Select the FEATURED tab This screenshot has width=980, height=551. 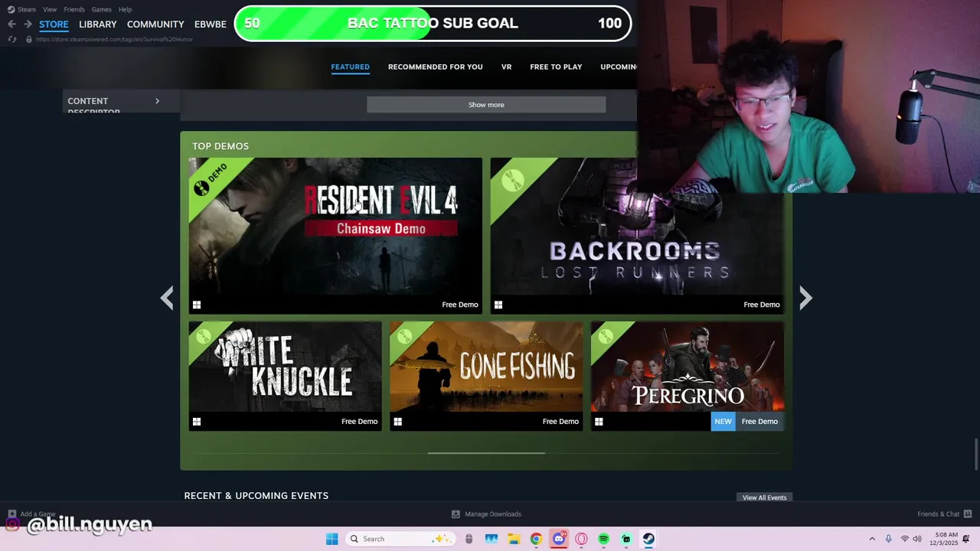tap(350, 67)
